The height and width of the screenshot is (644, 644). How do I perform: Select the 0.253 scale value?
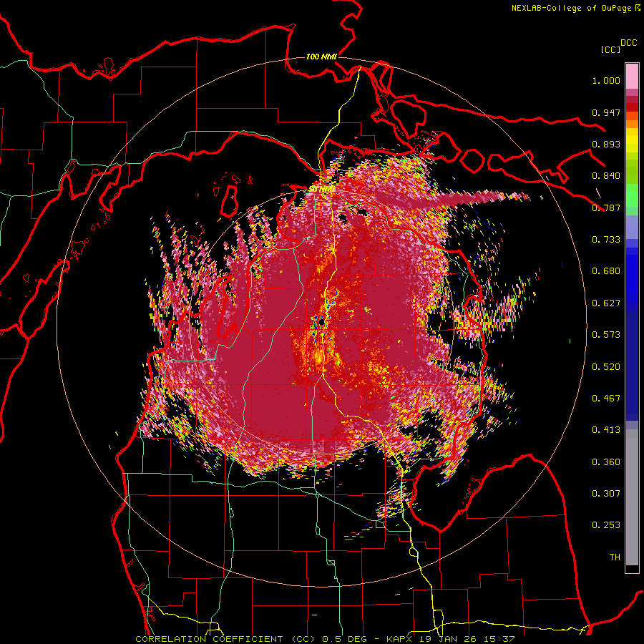click(x=606, y=525)
